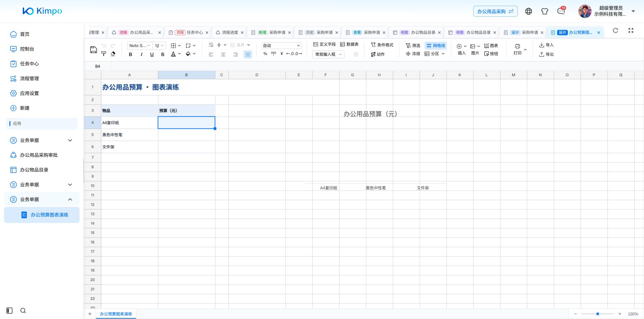Image resolution: width=644 pixels, height=319 pixels.
Task: Open the messages icon with badge
Action: pos(561,11)
